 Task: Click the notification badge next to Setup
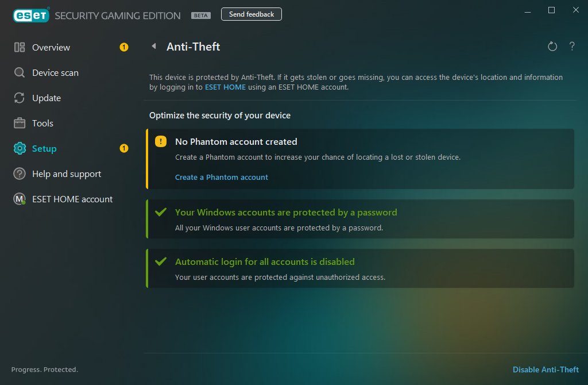click(x=124, y=149)
